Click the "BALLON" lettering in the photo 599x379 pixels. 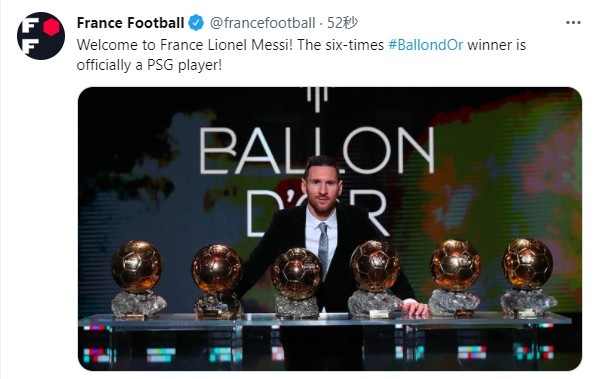tap(317, 150)
